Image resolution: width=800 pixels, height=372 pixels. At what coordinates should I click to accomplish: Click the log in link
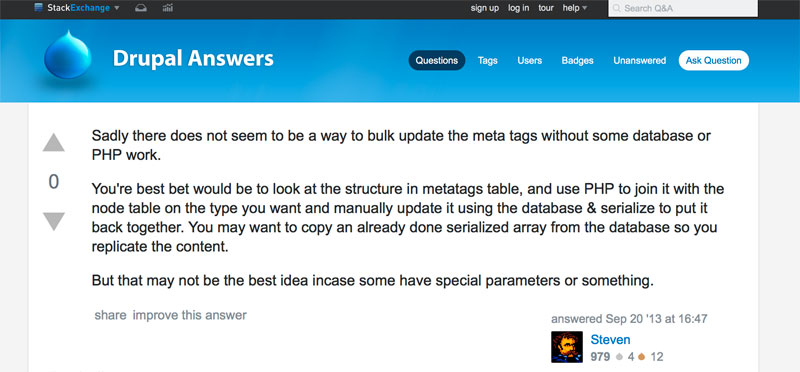click(x=518, y=8)
